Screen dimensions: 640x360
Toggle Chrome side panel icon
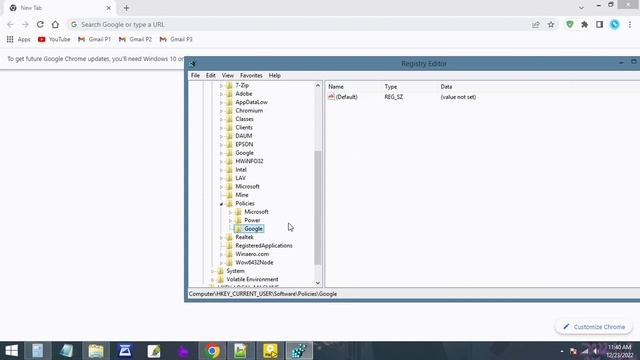coord(599,24)
